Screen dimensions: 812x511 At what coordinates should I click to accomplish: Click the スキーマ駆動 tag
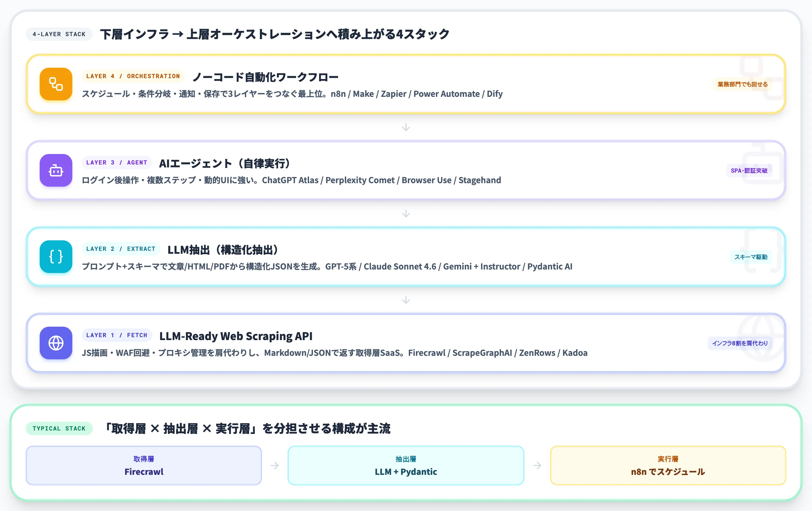tap(751, 257)
